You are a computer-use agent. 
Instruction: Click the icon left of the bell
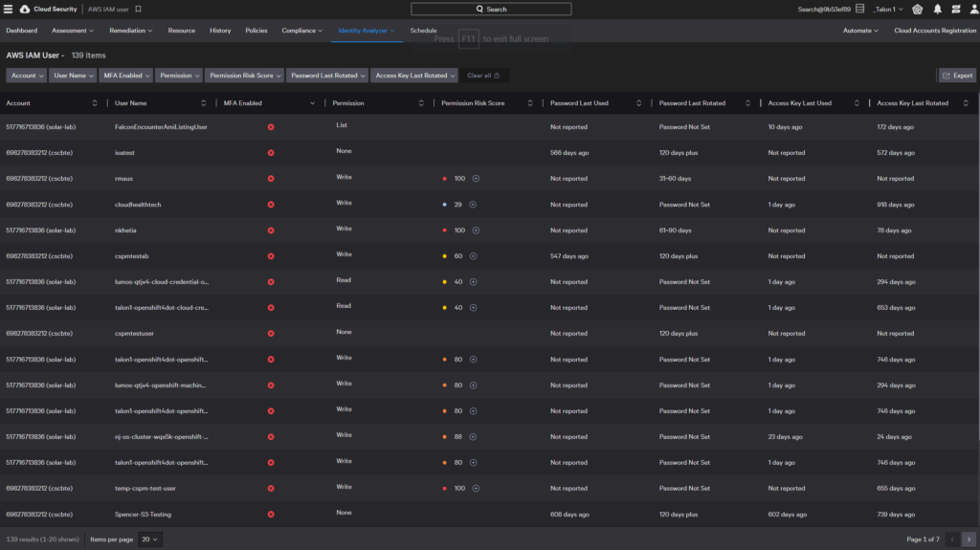[x=918, y=10]
